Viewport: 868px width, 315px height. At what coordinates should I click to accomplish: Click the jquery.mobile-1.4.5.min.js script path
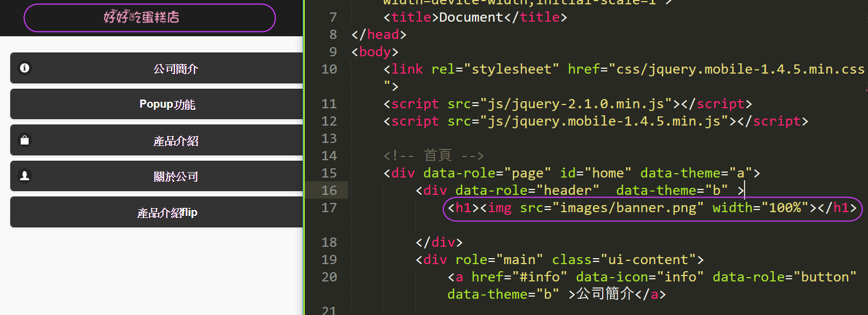click(604, 121)
